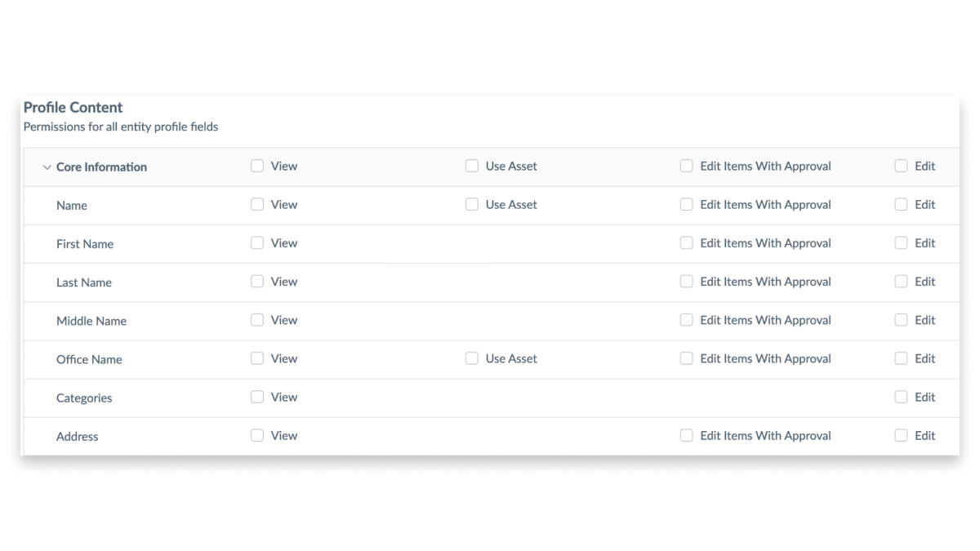Enable Use Asset for Office Name
Viewport: 980px width, 551px height.
[472, 358]
